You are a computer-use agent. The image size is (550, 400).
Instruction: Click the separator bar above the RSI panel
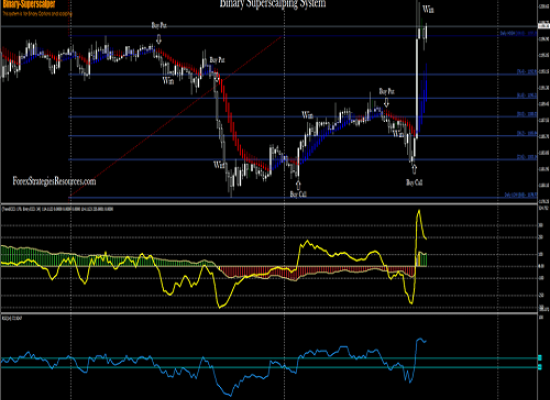[x=269, y=313]
